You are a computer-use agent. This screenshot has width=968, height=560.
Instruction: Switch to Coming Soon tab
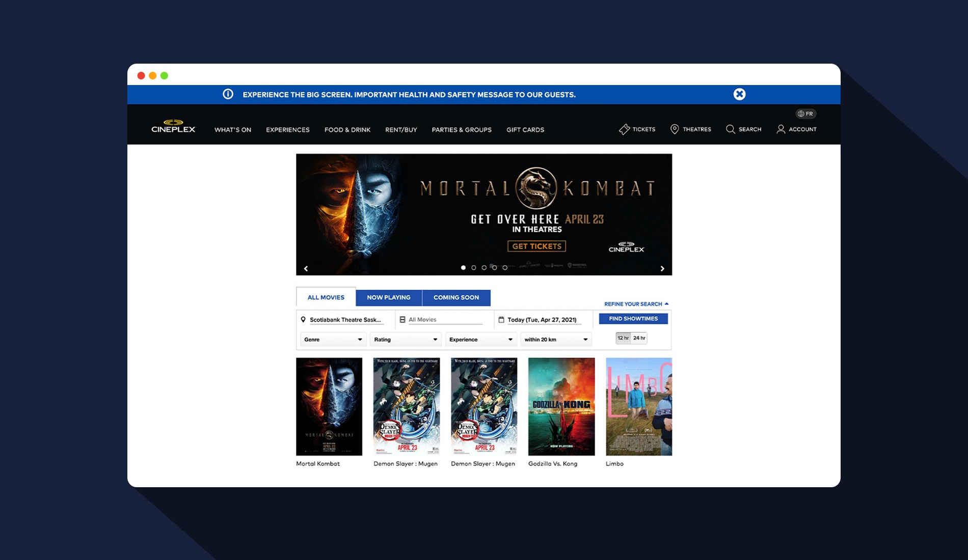456,297
